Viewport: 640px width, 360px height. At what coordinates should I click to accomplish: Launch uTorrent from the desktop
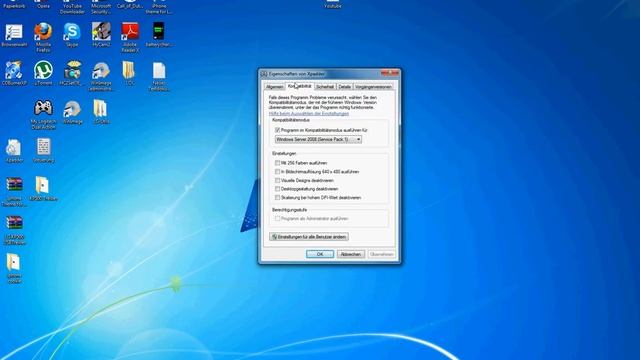(43, 73)
